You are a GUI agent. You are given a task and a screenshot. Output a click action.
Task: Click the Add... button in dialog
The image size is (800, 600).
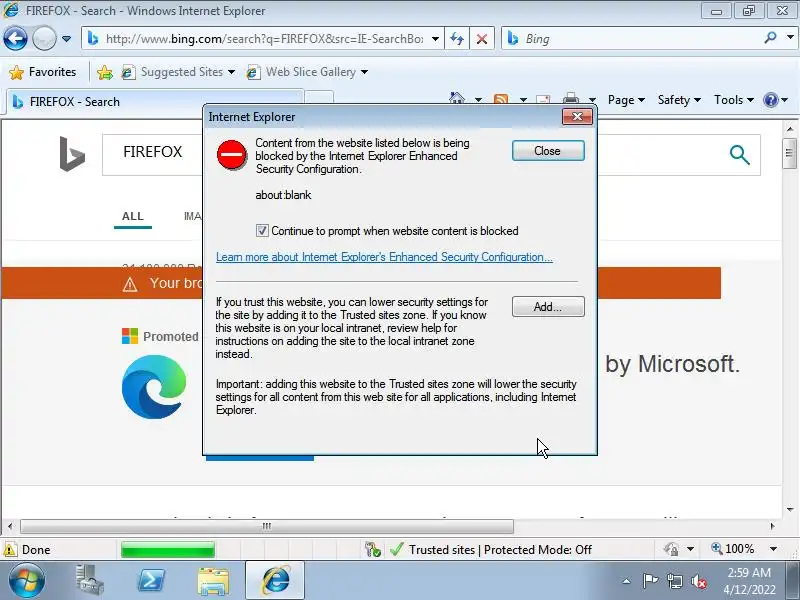click(548, 307)
